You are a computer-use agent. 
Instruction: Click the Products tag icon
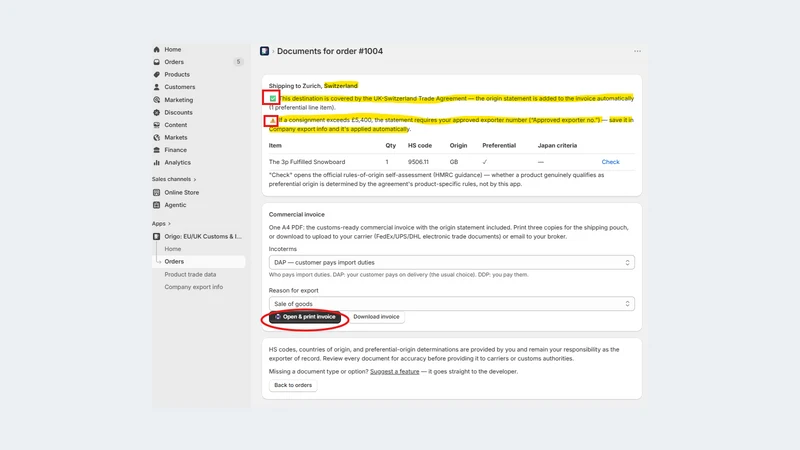pyautogui.click(x=157, y=74)
